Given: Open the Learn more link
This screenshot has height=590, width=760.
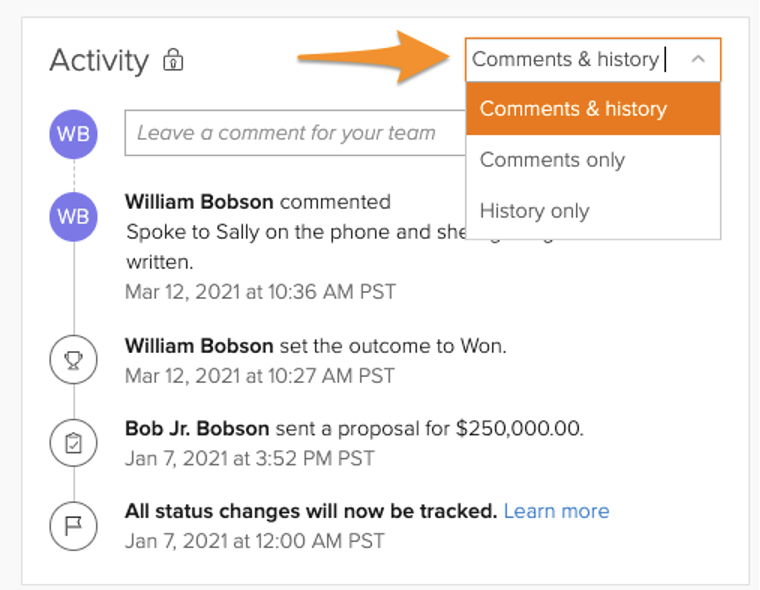Looking at the screenshot, I should click(x=556, y=511).
